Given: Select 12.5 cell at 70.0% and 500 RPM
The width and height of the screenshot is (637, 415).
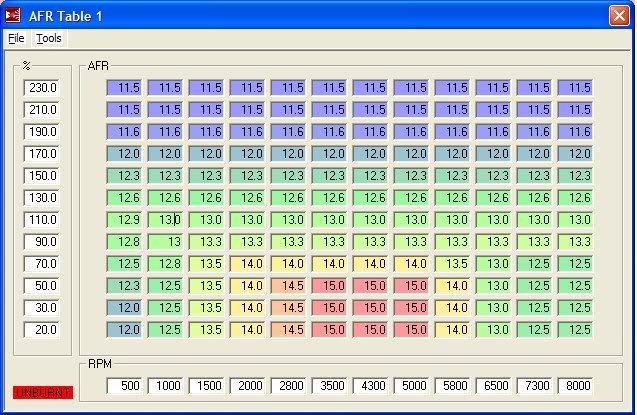Looking at the screenshot, I should [124, 264].
